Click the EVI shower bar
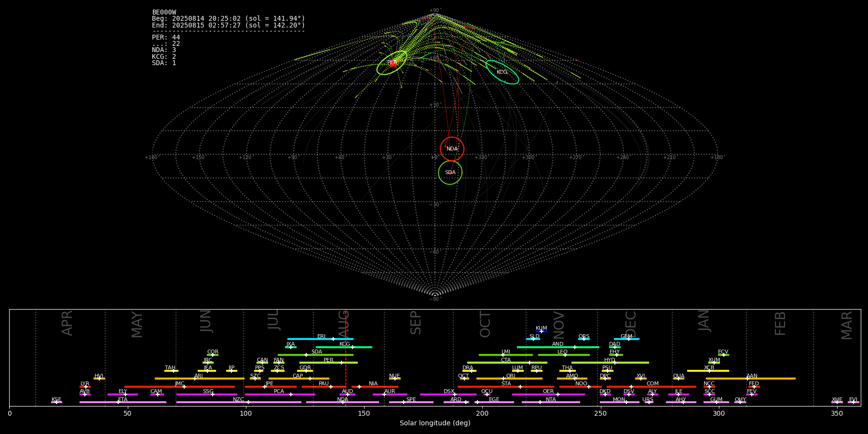Image resolution: width=868 pixels, height=434 pixels. [x=854, y=402]
